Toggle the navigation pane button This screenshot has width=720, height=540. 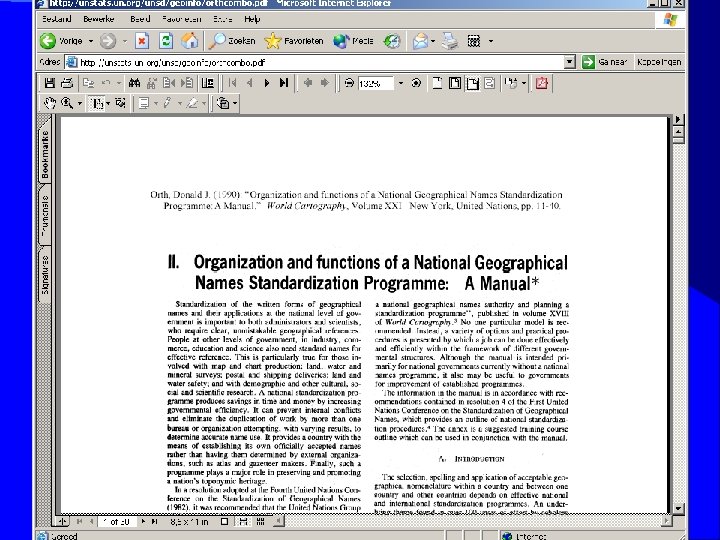point(208,83)
